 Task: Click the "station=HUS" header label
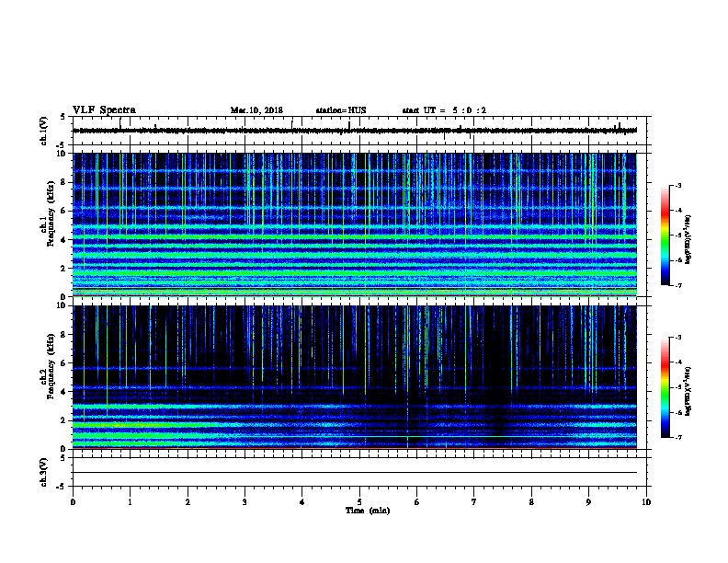coord(341,110)
